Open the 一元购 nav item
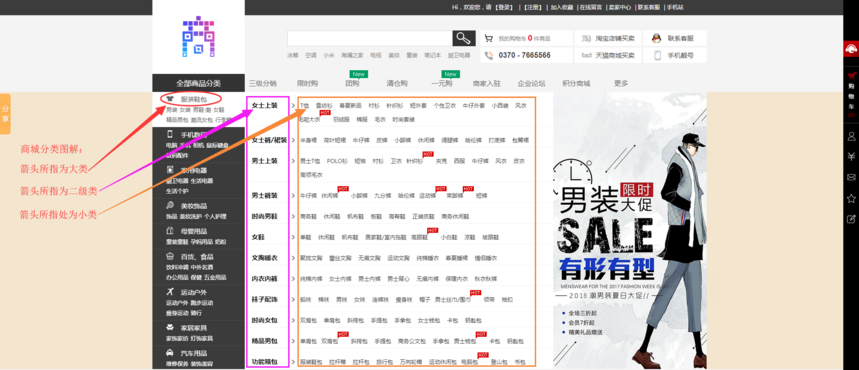Screen dimensions: 859x370 click(442, 84)
